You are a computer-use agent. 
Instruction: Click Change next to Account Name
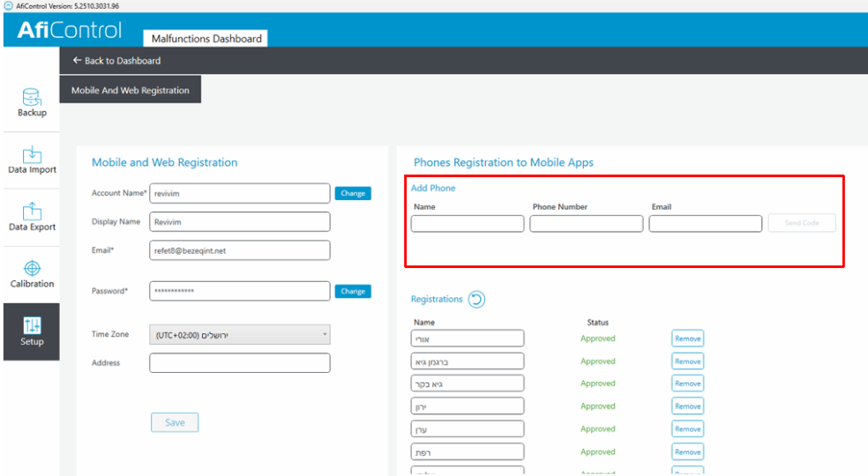[x=353, y=193]
